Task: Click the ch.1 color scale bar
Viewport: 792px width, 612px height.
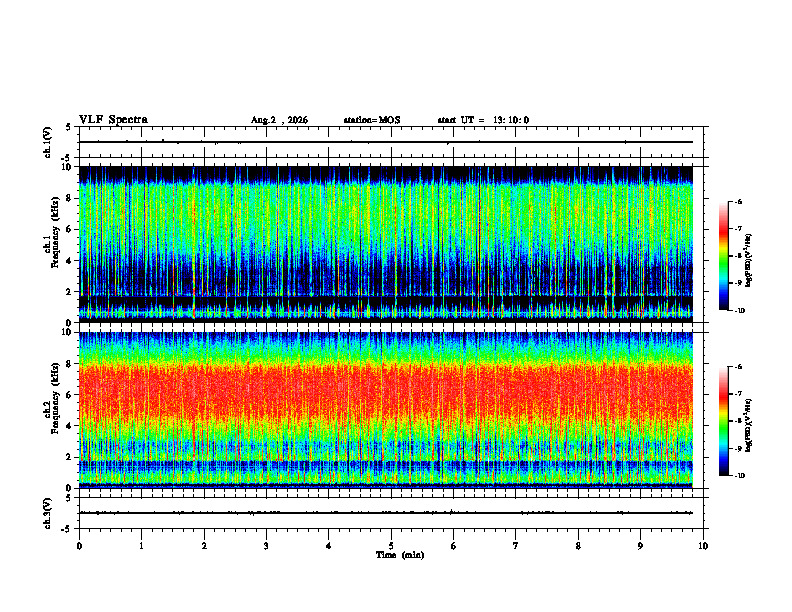Action: coord(723,256)
